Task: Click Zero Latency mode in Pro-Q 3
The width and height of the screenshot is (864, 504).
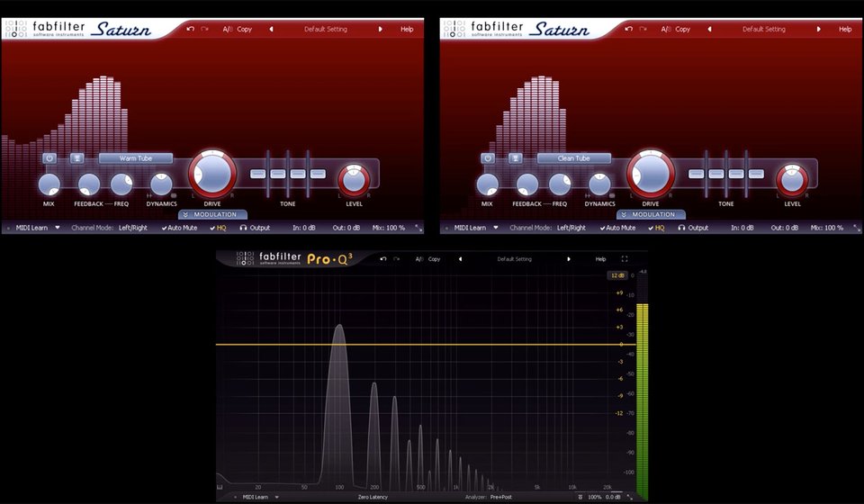Action: coord(373,497)
